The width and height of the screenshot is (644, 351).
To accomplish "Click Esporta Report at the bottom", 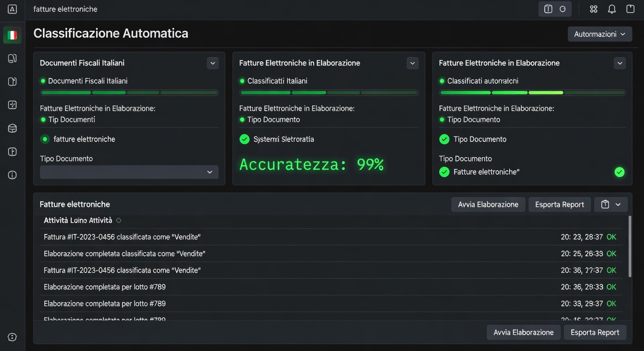I will click(x=595, y=332).
